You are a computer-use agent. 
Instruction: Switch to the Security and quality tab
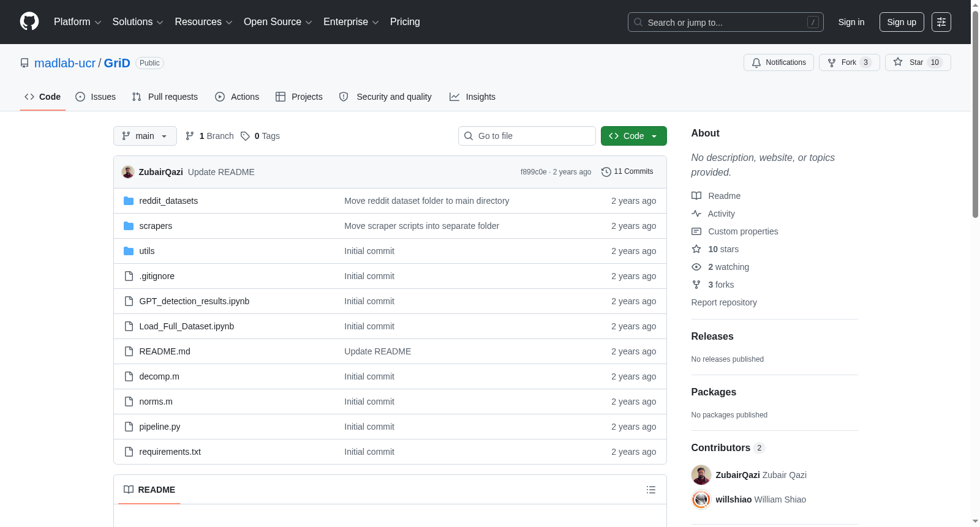385,97
